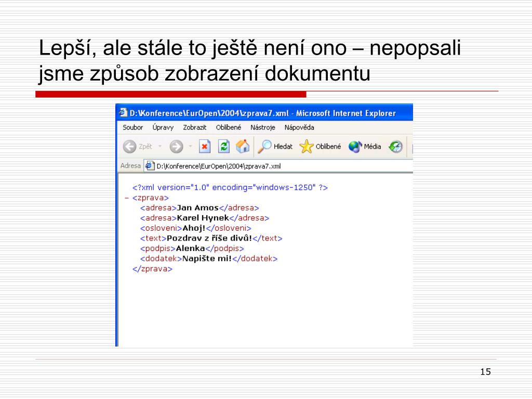Click the Stop loading icon
The image size is (532, 399).
coord(205,147)
